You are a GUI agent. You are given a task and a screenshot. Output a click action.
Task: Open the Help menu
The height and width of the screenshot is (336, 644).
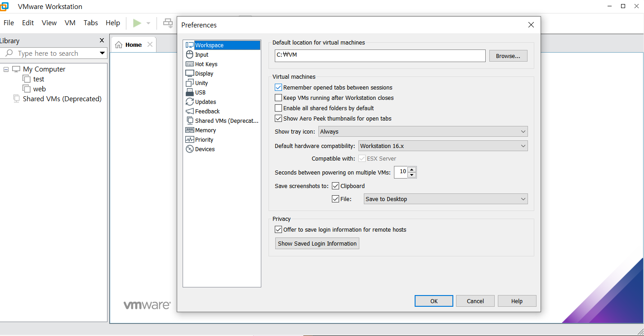tap(113, 23)
